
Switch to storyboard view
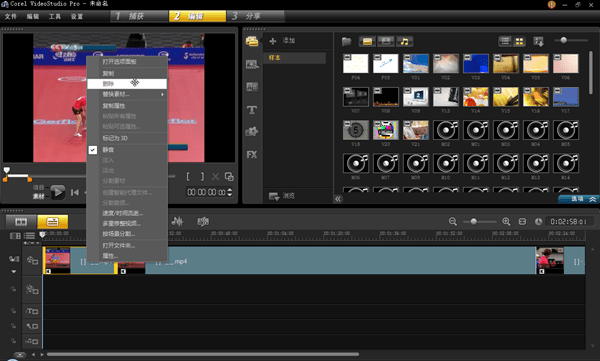(x=21, y=221)
